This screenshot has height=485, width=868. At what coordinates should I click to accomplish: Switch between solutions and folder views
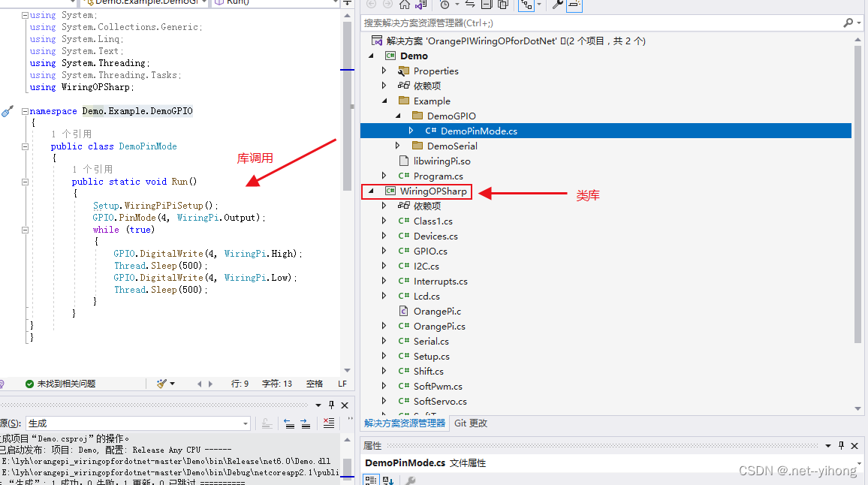(x=421, y=5)
